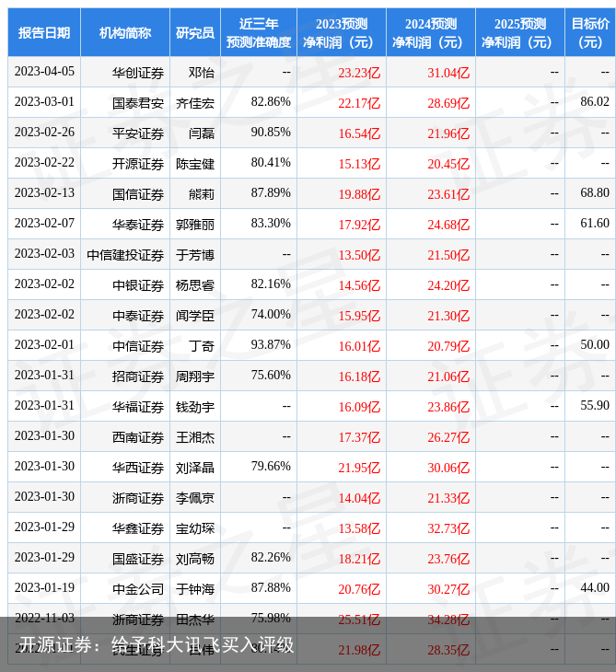Click the 32.73亿 profit forecast
The image size is (616, 672).
pos(448,529)
